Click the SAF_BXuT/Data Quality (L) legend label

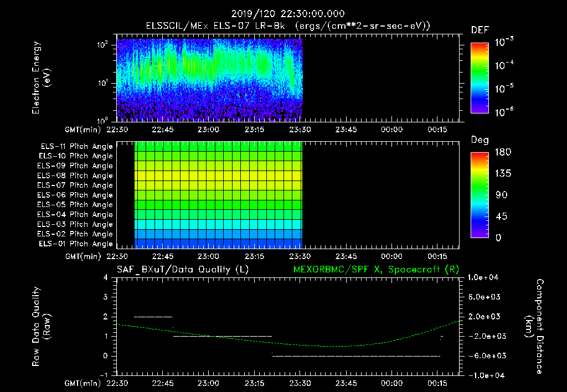coord(183,270)
